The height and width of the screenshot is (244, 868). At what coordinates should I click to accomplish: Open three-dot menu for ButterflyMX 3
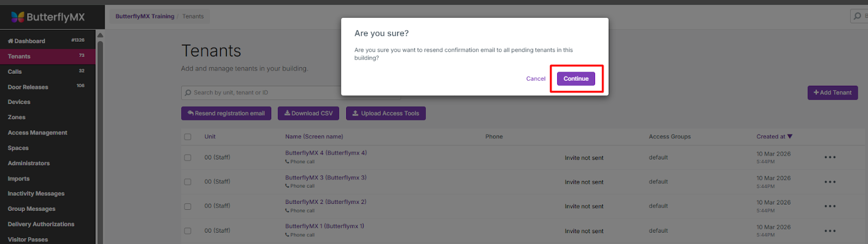(x=829, y=182)
